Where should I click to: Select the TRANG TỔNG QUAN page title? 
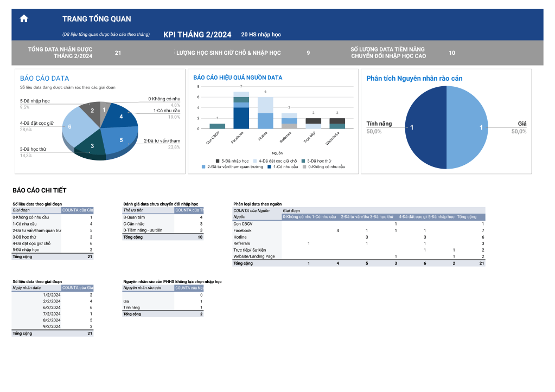point(97,19)
